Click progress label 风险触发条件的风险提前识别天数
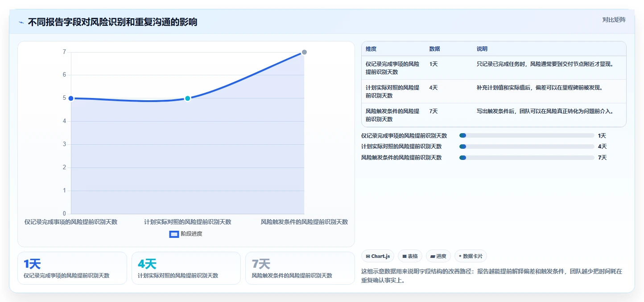The height and width of the screenshot is (302, 644). click(401, 158)
